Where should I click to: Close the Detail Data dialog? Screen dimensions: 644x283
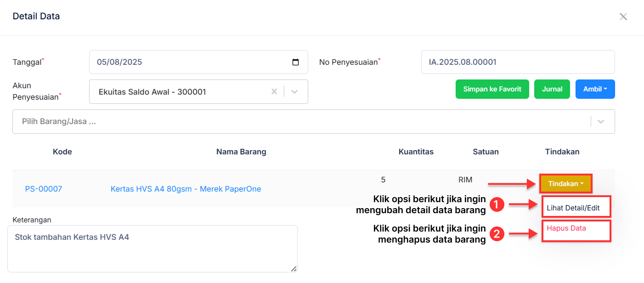click(x=623, y=16)
